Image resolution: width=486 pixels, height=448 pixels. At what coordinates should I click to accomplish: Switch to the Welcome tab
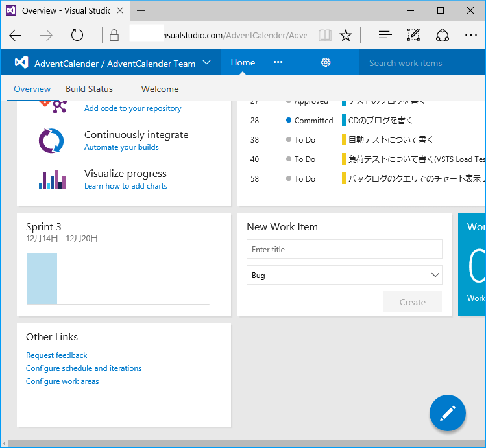(x=160, y=89)
